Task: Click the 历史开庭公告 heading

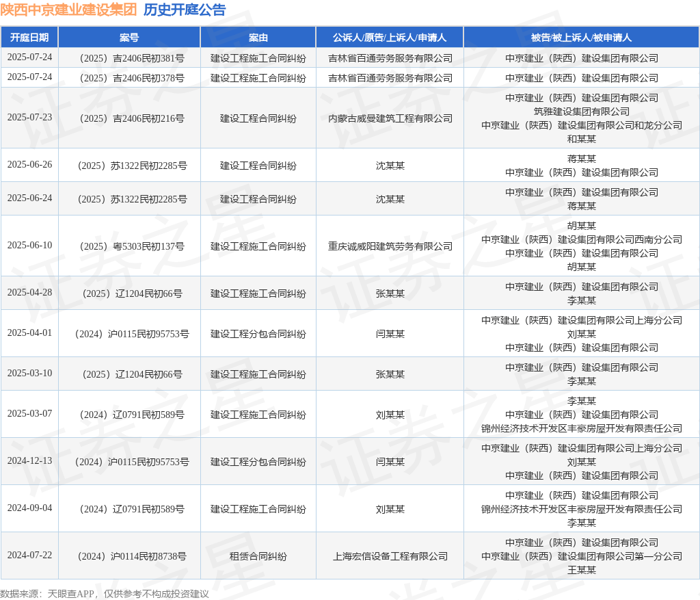Action: click(x=185, y=10)
